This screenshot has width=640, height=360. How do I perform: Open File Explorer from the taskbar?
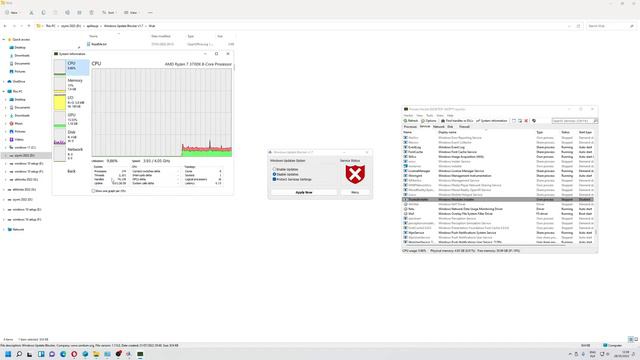pyautogui.click(x=96, y=354)
